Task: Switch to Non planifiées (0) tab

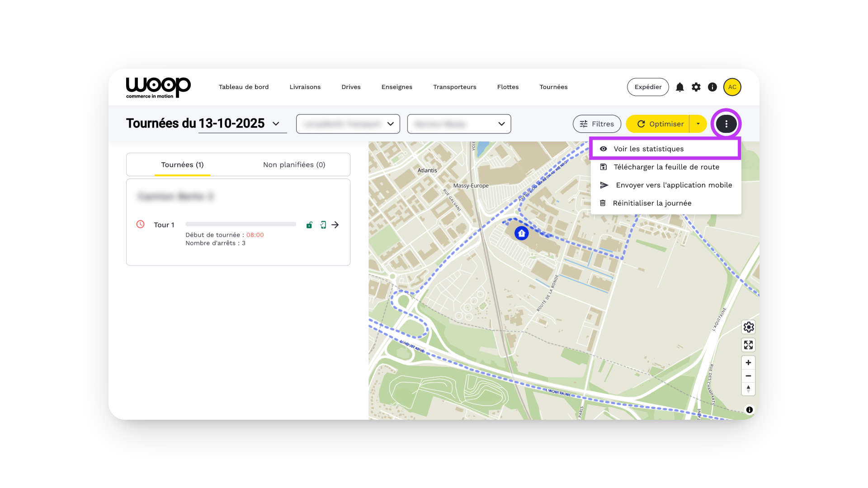Action: click(x=294, y=165)
